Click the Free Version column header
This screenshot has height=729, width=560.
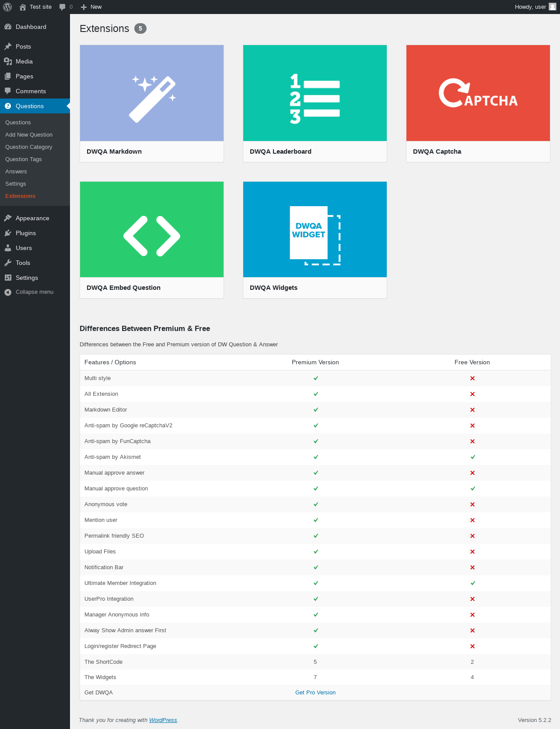pos(472,363)
